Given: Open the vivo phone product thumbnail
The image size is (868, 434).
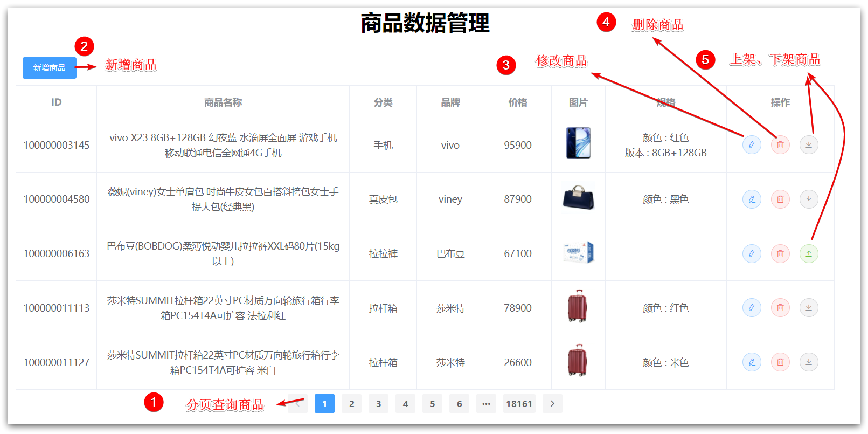Looking at the screenshot, I should tap(578, 143).
